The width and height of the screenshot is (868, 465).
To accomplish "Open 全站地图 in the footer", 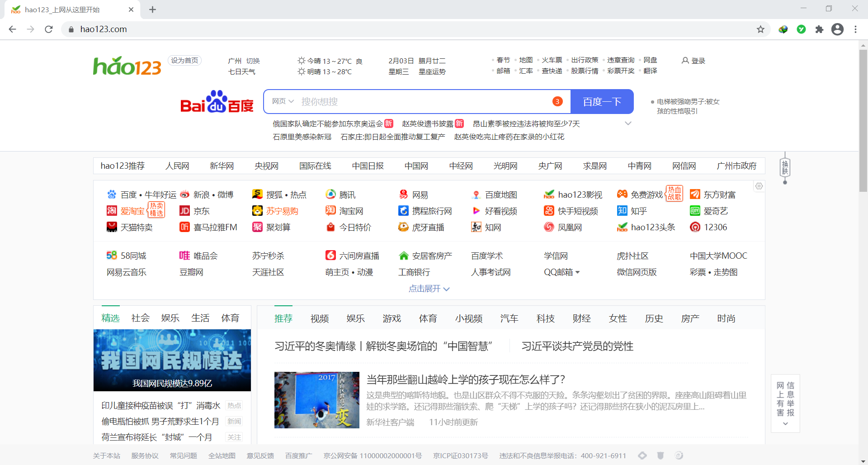I will tap(222, 456).
